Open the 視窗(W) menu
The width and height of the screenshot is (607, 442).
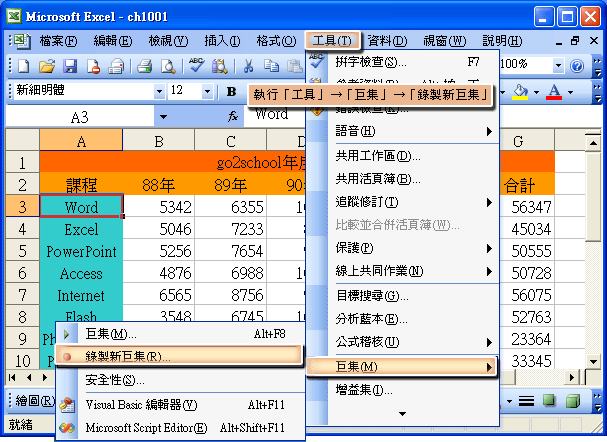pos(445,41)
